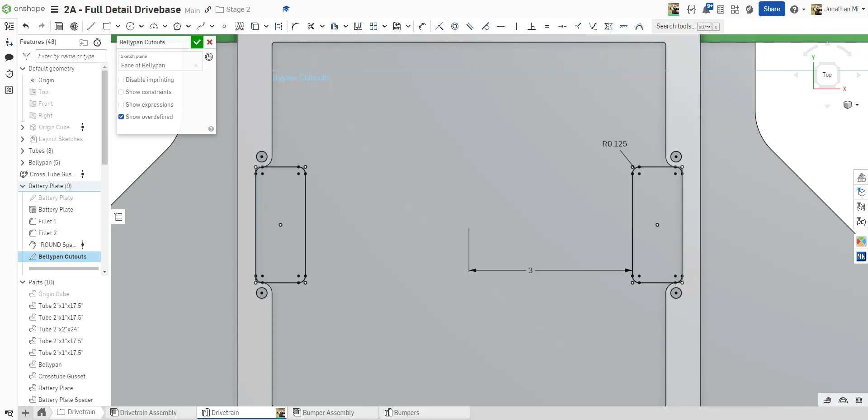Apply the Perpendicular constraint tool
This screenshot has width=868, height=420.
point(532,26)
